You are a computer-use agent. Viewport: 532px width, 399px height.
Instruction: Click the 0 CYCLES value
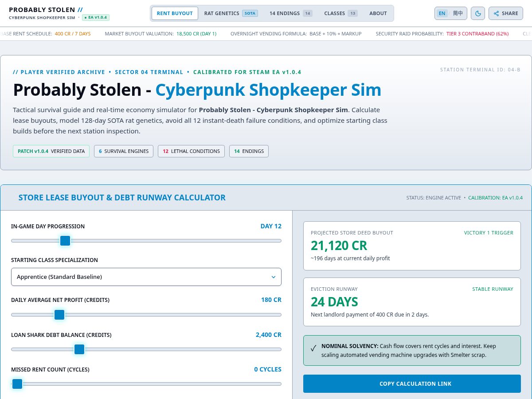268,369
